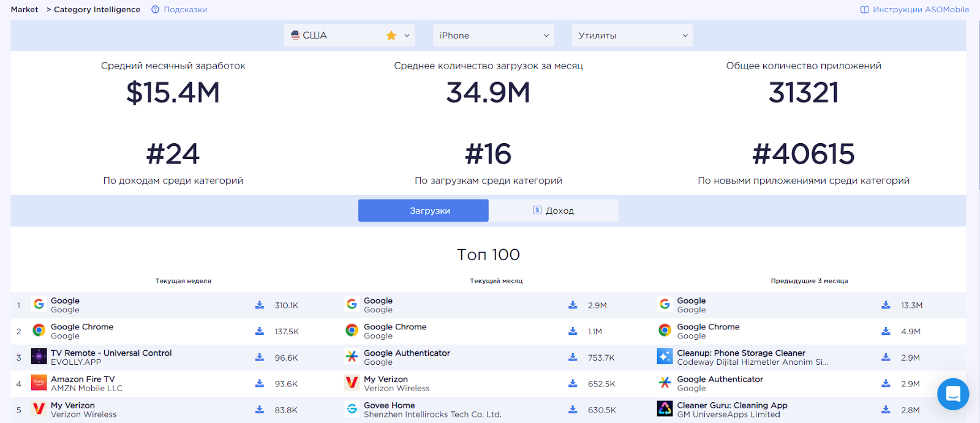
Task: Click the Предыдущие 3 месяца column header
Action: [809, 281]
